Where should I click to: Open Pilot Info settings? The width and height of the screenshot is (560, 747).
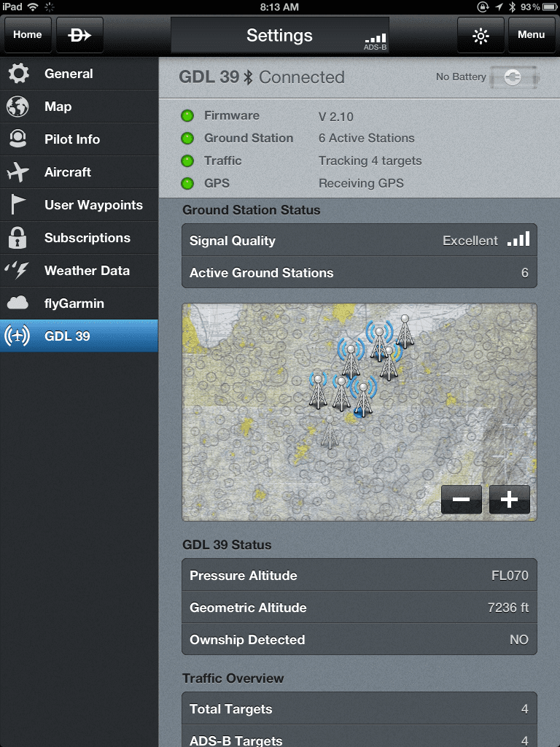click(79, 139)
